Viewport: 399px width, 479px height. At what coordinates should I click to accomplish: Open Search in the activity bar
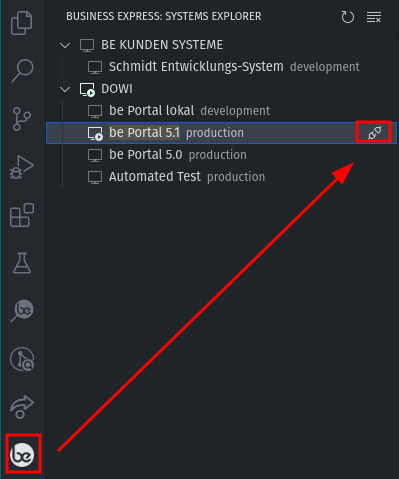coord(22,71)
